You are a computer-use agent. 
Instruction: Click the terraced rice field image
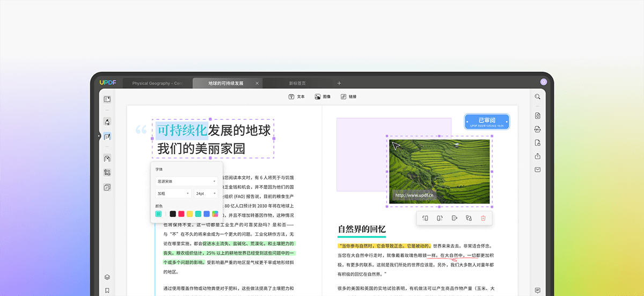coord(439,171)
